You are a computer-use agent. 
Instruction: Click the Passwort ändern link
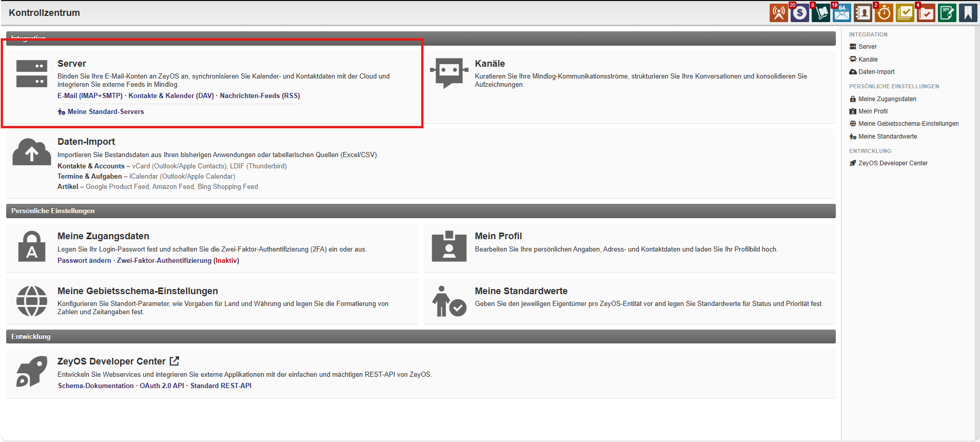point(84,261)
